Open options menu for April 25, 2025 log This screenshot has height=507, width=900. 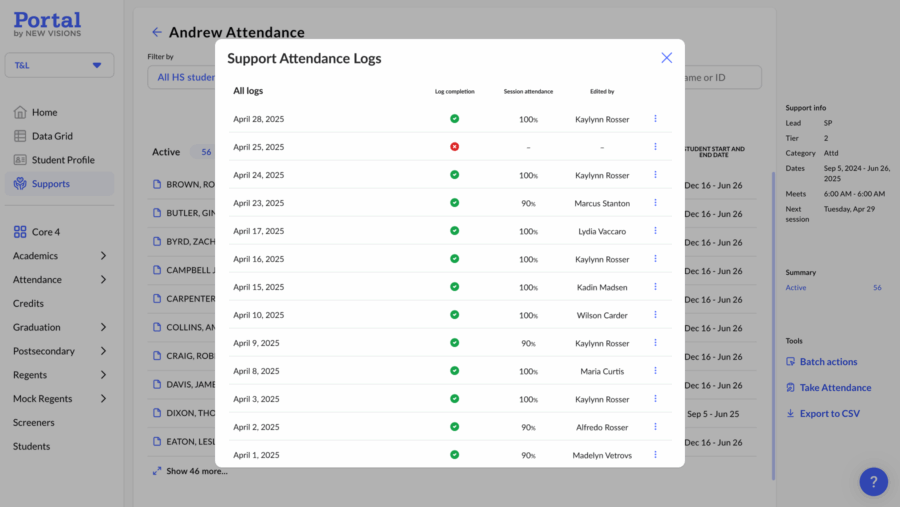[655, 147]
